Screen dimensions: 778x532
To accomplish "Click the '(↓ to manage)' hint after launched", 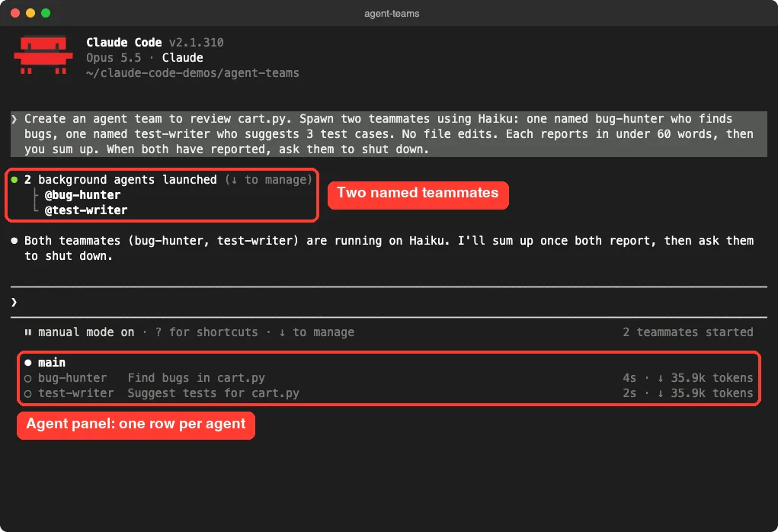I will (x=268, y=180).
